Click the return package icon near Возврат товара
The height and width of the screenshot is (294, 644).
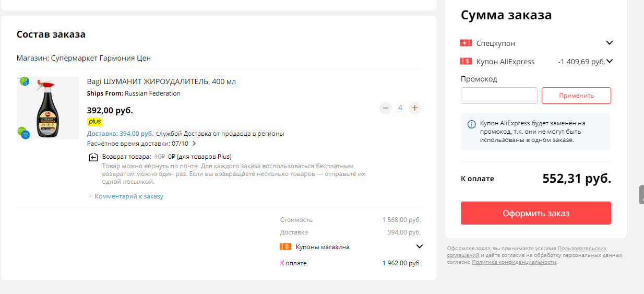click(x=93, y=157)
